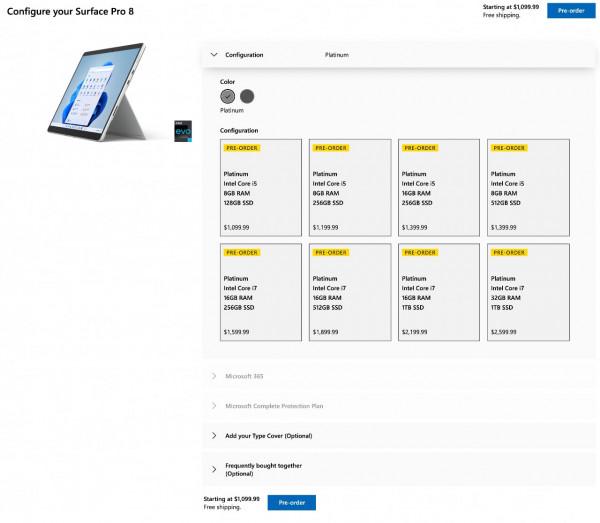This screenshot has height=523, width=600.
Task: Select the Platinum color swatch
Action: (228, 96)
